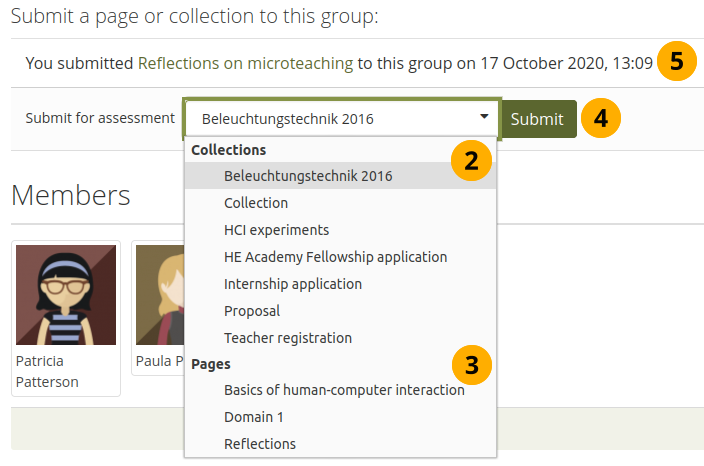This screenshot has width=704, height=466.
Task: Open the Reflections on microteaching link
Action: coord(245,63)
